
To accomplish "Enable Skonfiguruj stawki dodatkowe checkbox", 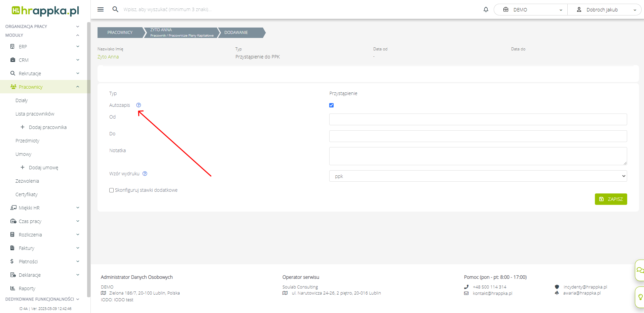I will coord(111,190).
